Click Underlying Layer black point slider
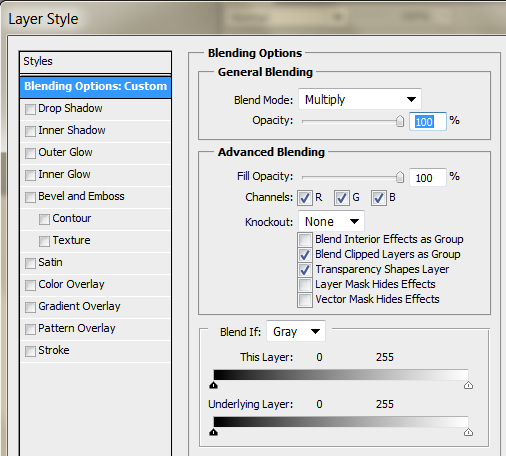The height and width of the screenshot is (456, 506). point(214,433)
